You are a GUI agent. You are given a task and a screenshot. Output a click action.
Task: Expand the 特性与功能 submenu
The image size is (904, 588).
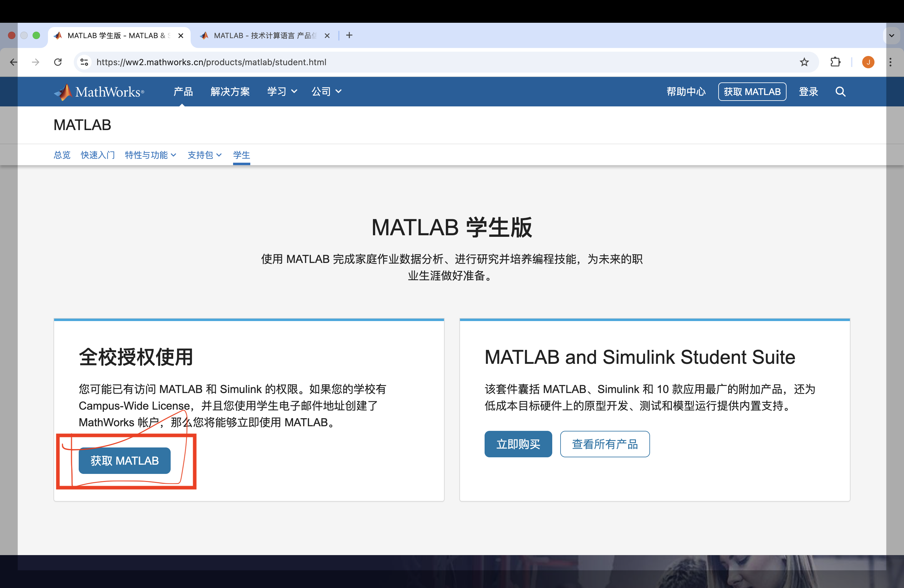click(x=150, y=155)
